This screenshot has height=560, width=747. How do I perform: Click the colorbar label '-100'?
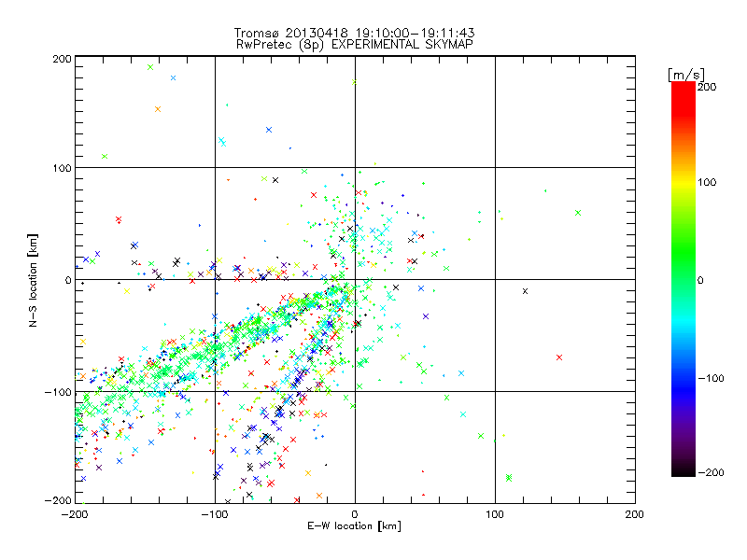click(x=711, y=378)
